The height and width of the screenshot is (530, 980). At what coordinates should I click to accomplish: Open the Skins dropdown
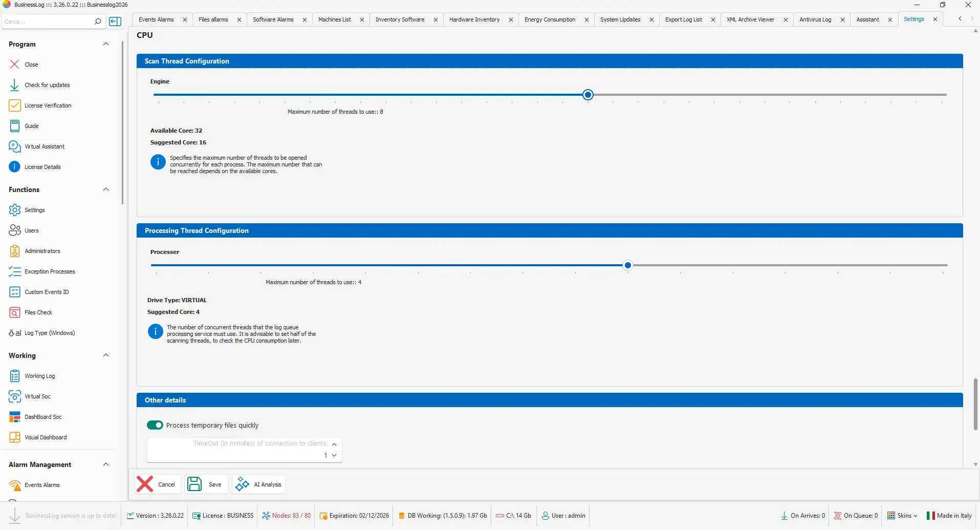click(902, 516)
